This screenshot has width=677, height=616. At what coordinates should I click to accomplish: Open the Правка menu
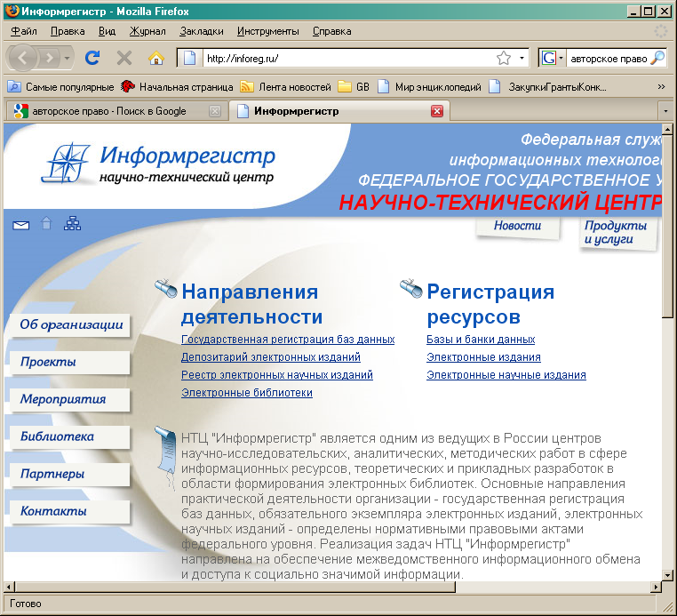click(x=68, y=31)
